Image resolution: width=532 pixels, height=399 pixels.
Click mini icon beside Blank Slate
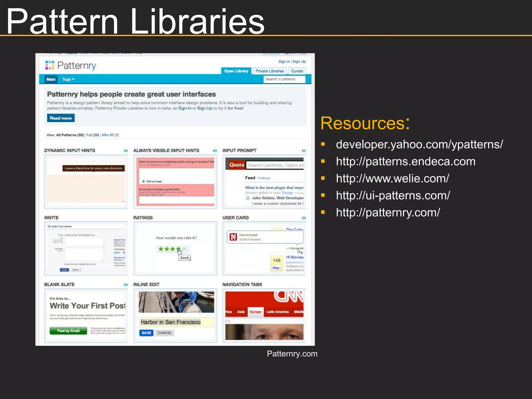(126, 285)
